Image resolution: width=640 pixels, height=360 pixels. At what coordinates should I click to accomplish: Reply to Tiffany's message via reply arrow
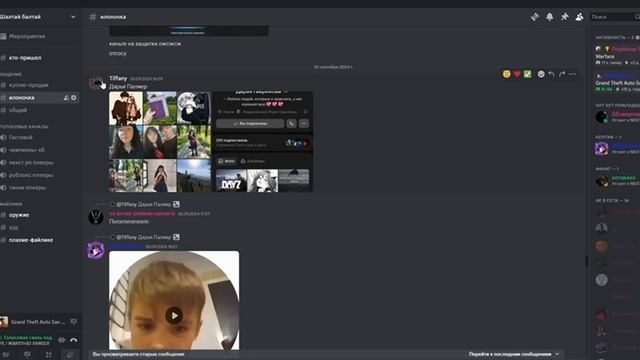(x=551, y=74)
